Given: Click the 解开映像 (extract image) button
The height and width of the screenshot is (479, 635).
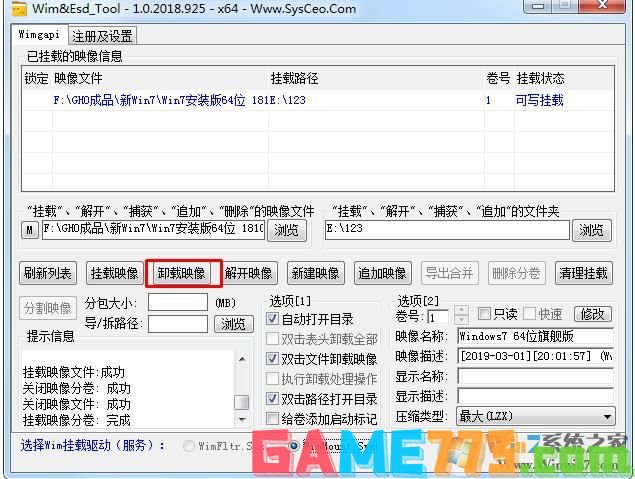Looking at the screenshot, I should point(248,273).
